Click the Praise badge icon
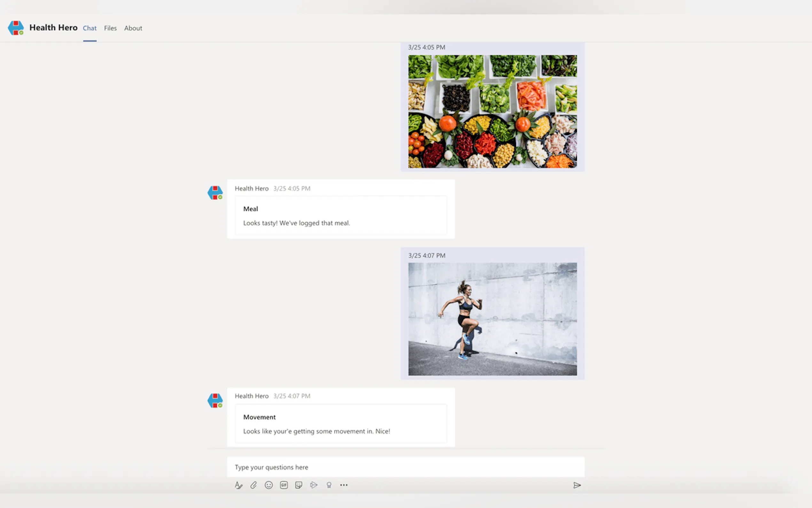The image size is (812, 508). 329,485
